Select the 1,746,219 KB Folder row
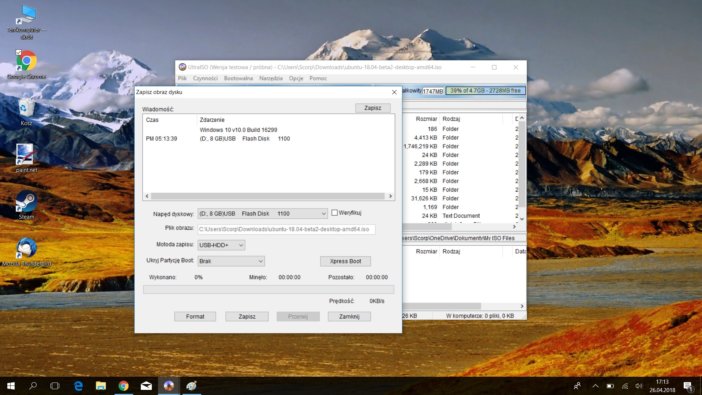 (x=461, y=146)
